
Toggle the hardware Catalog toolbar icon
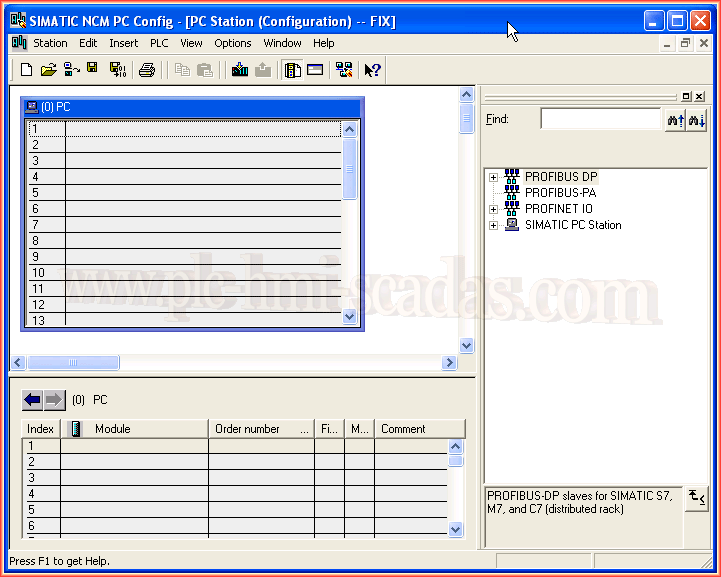point(293,70)
